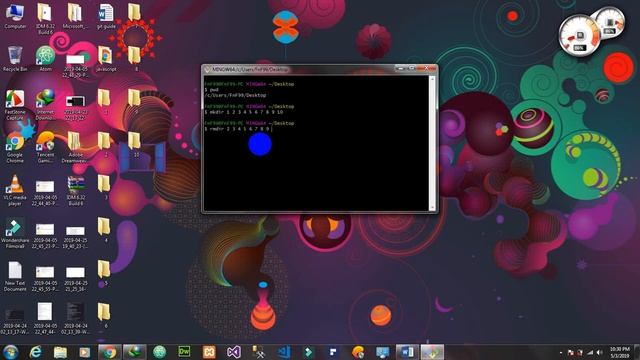The width and height of the screenshot is (640, 360).
Task: Click the large CPU meter desktop gadget
Action: (579, 35)
